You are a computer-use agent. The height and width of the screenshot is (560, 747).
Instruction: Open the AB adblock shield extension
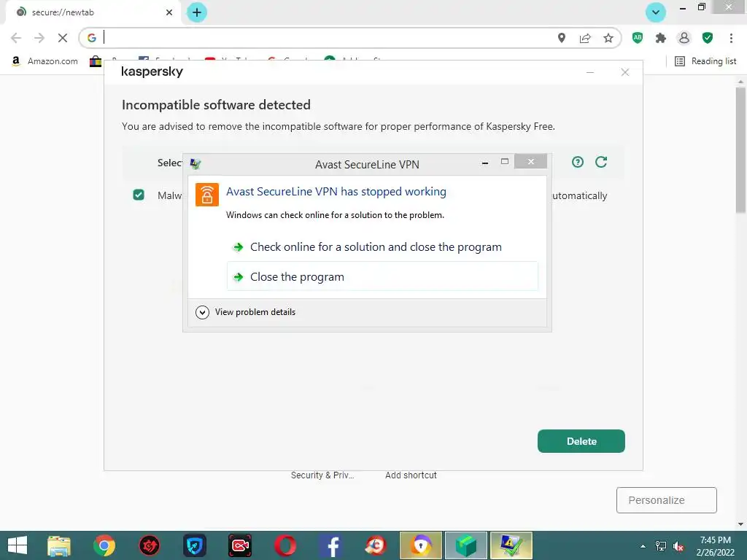point(638,38)
